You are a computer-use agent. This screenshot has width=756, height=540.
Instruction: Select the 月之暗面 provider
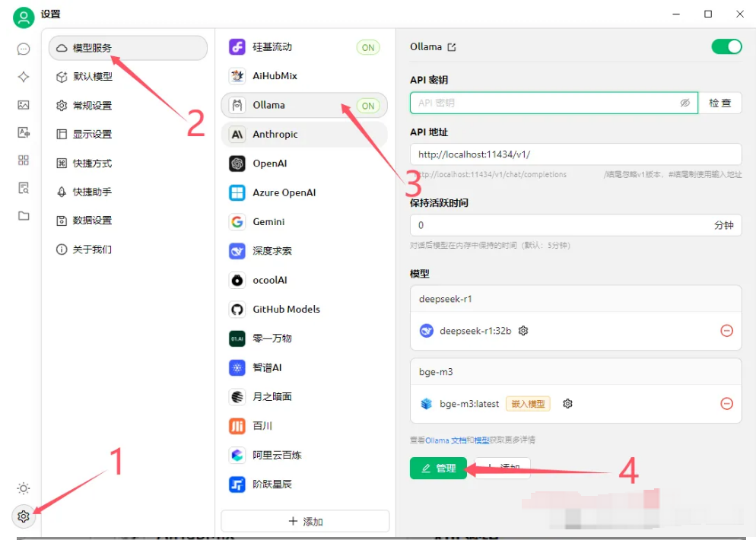click(304, 397)
